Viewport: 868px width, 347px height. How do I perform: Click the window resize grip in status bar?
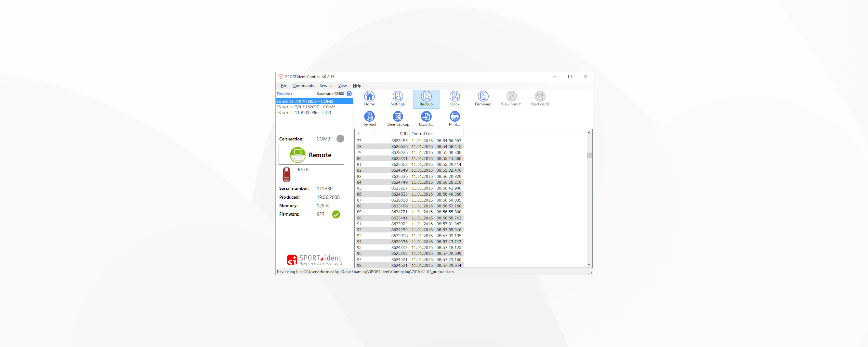tap(590, 272)
